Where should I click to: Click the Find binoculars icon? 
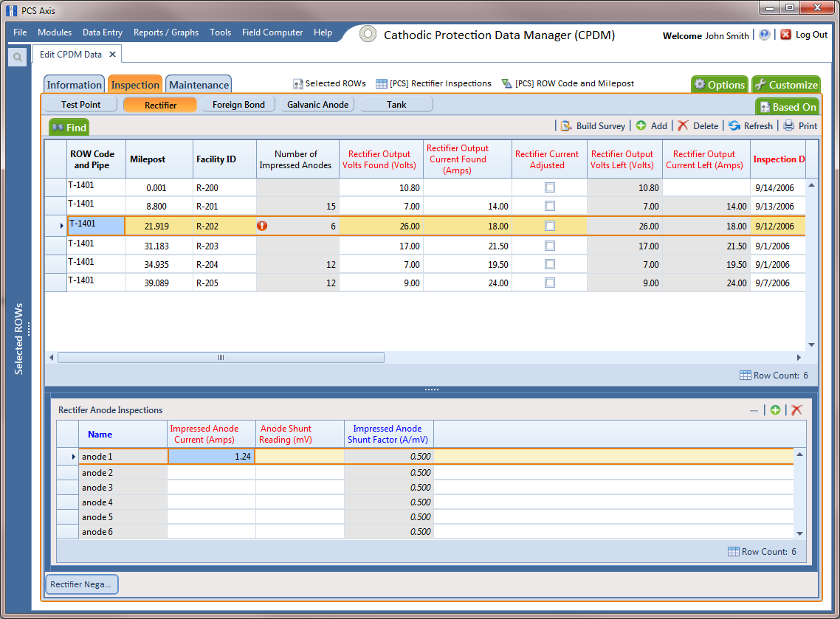click(58, 128)
